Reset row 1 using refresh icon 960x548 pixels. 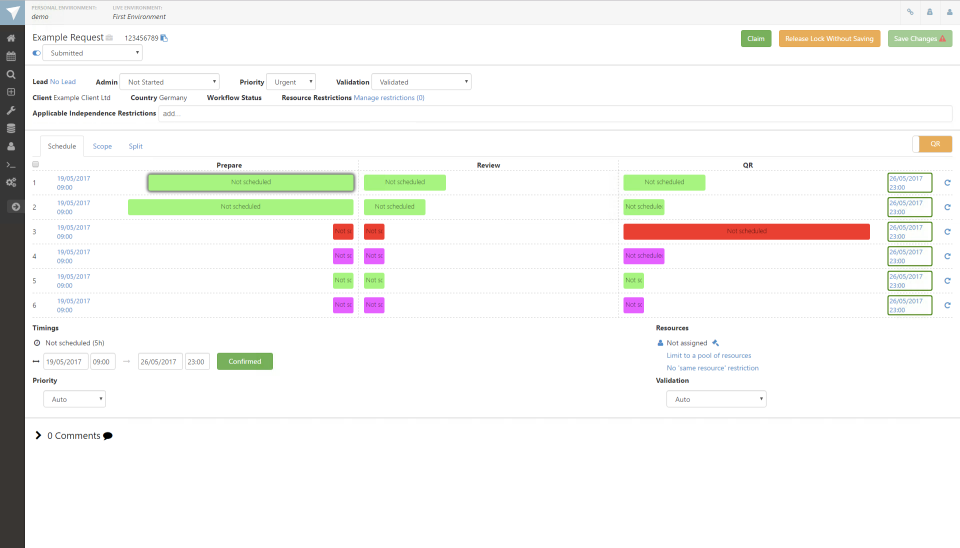(947, 182)
